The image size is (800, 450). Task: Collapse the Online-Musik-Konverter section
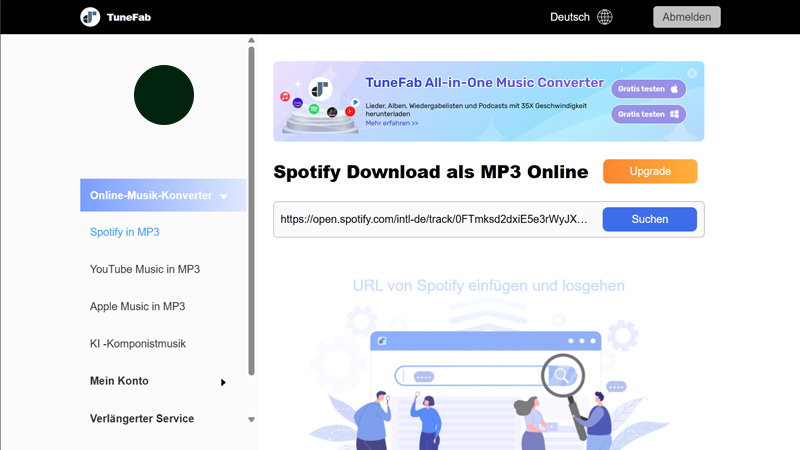coord(163,195)
